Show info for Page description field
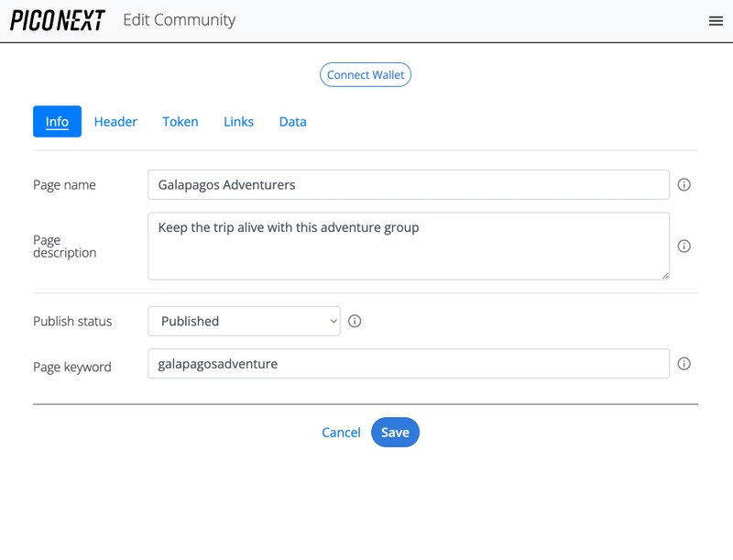The width and height of the screenshot is (733, 560). (x=684, y=246)
